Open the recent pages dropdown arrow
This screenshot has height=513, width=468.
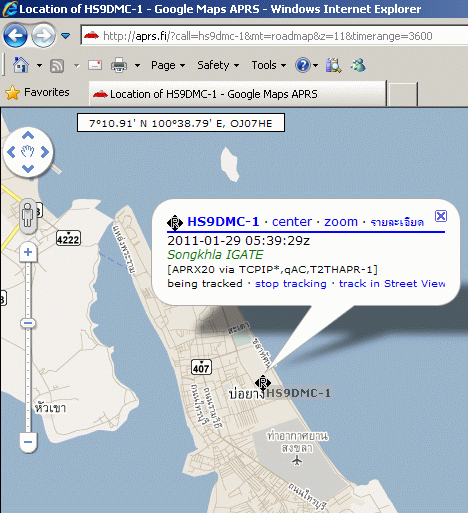coord(66,36)
